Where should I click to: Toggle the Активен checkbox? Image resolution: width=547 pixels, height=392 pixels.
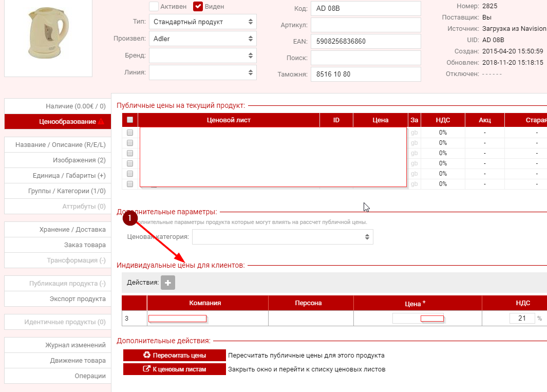pos(154,7)
